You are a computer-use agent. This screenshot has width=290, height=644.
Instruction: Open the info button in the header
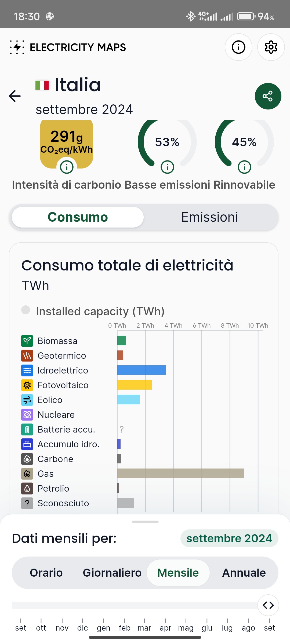coord(238,47)
